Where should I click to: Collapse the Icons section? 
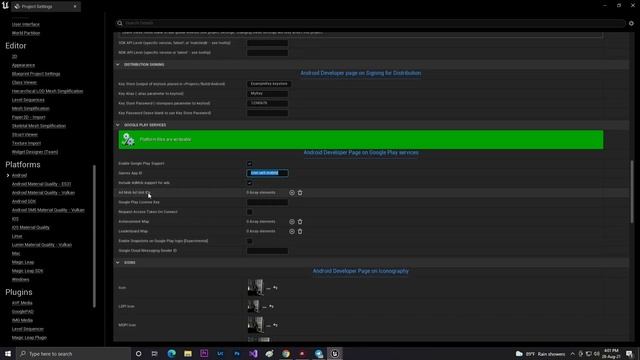click(118, 262)
